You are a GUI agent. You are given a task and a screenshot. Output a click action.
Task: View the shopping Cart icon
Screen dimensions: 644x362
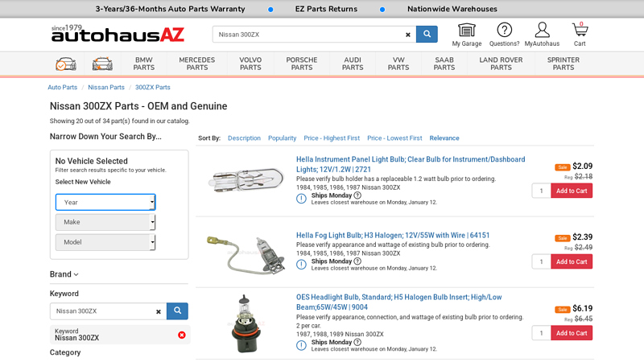(x=580, y=35)
